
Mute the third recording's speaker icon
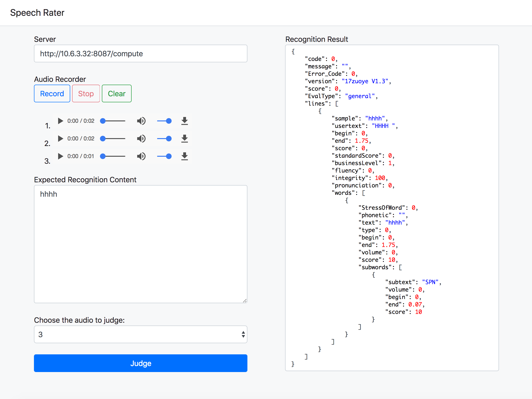[141, 156]
